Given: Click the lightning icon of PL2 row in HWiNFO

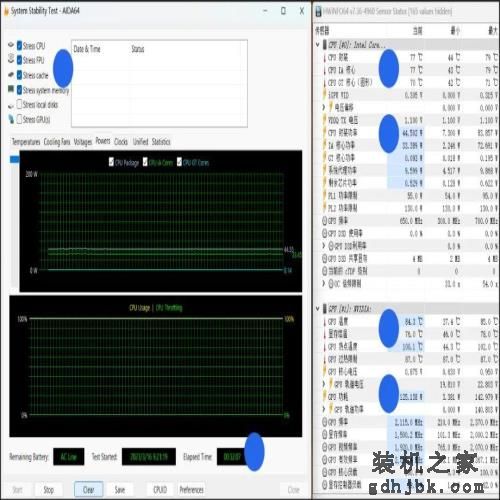Looking at the screenshot, I should pos(324,208).
